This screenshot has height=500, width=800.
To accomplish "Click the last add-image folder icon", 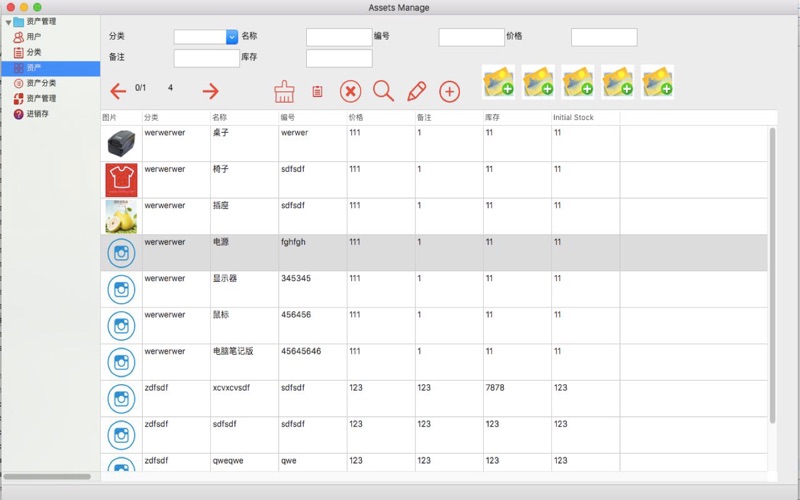I will click(657, 82).
